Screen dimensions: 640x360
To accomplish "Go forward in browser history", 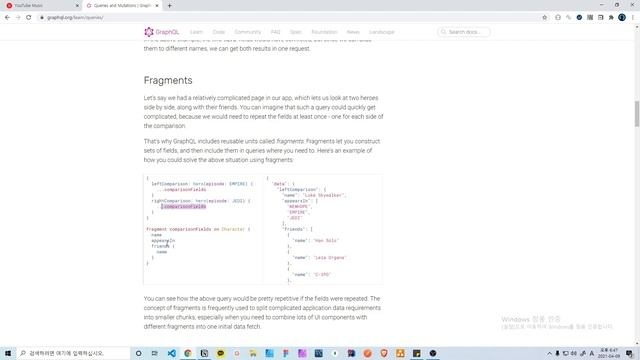I will coord(18,18).
